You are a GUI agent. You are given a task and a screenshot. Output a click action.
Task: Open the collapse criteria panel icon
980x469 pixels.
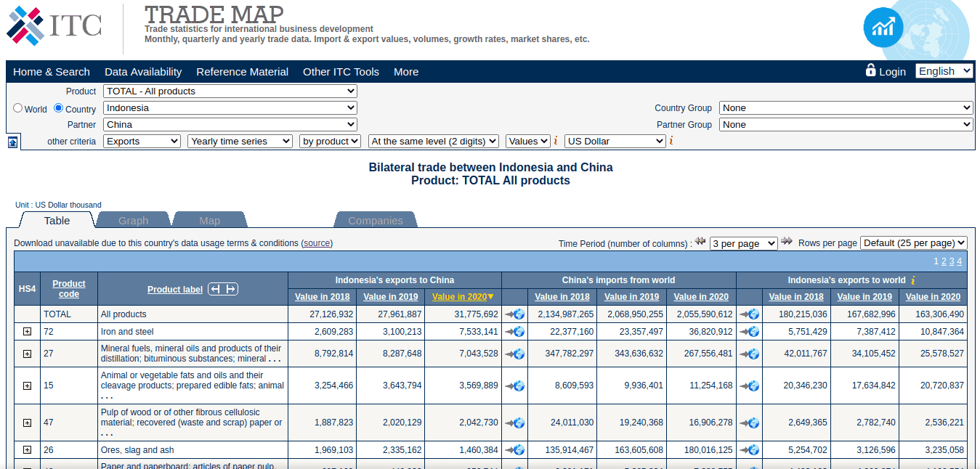pos(12,141)
